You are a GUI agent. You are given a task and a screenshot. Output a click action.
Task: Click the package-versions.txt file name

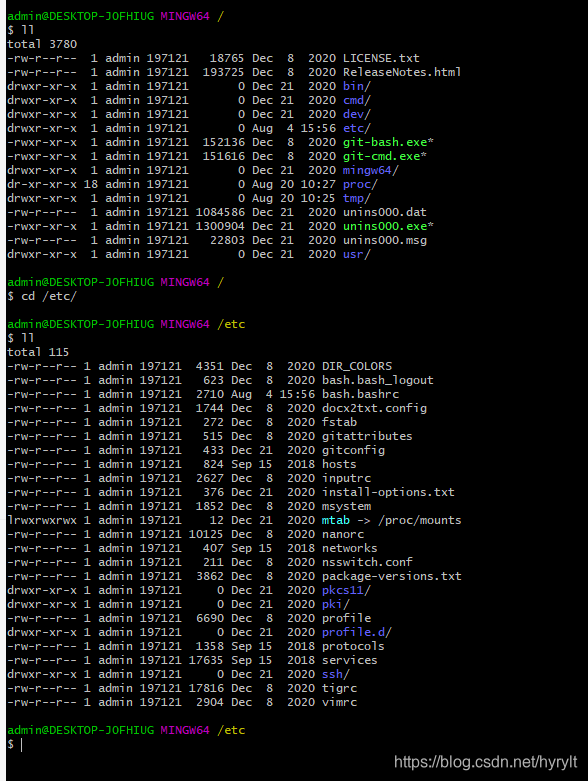[391, 576]
